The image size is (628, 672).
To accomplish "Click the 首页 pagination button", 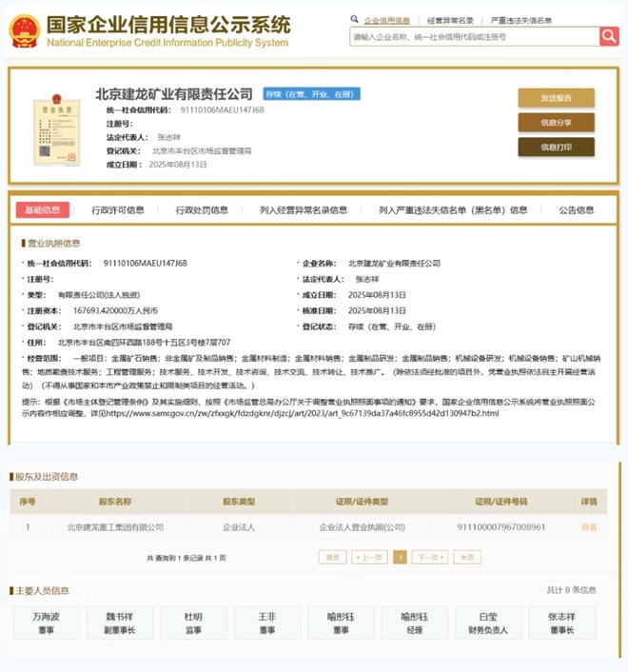I will pyautogui.click(x=331, y=558).
